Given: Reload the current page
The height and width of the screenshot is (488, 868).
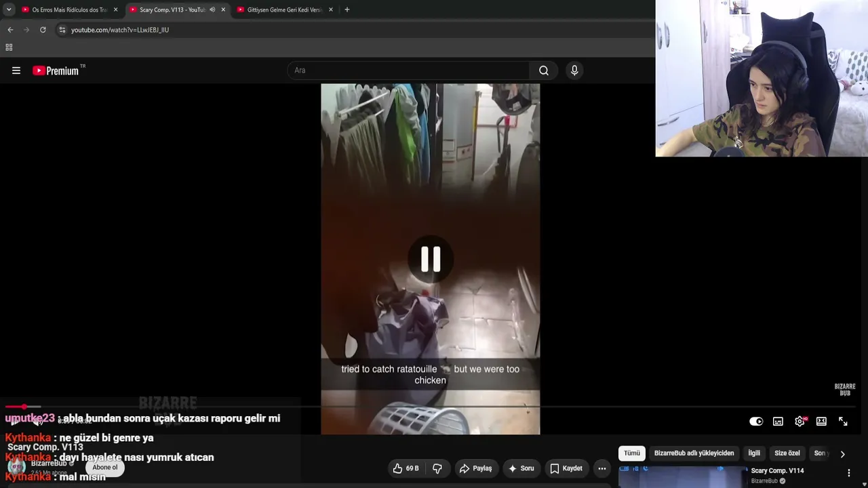Looking at the screenshot, I should tap(43, 30).
